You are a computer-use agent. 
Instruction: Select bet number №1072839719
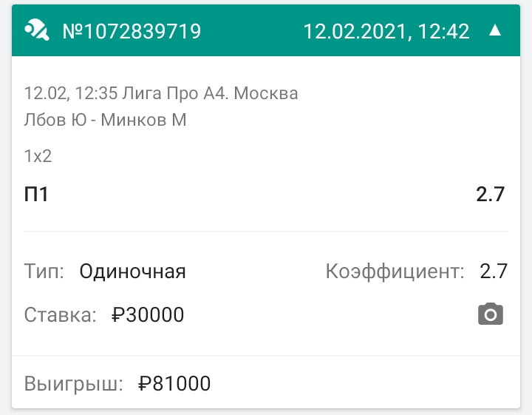[132, 31]
